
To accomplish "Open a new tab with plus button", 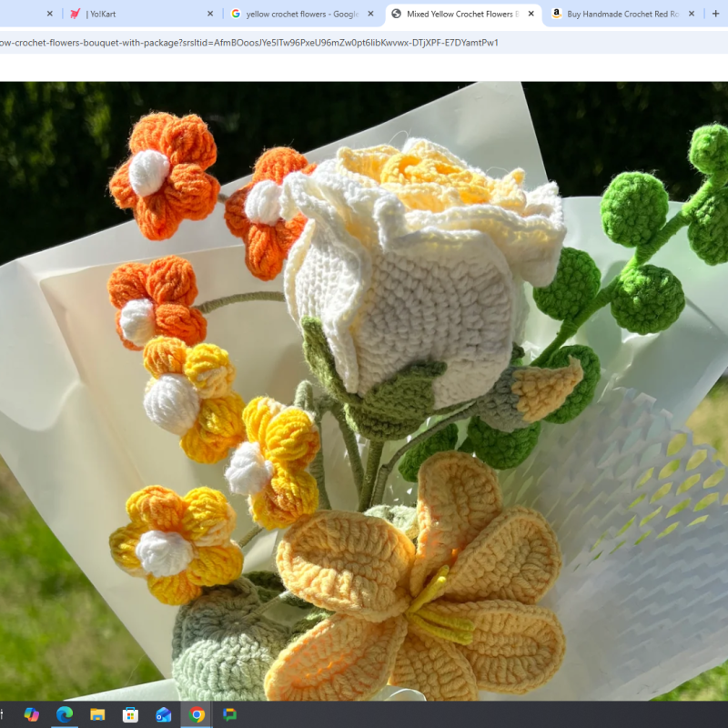I will [716, 14].
